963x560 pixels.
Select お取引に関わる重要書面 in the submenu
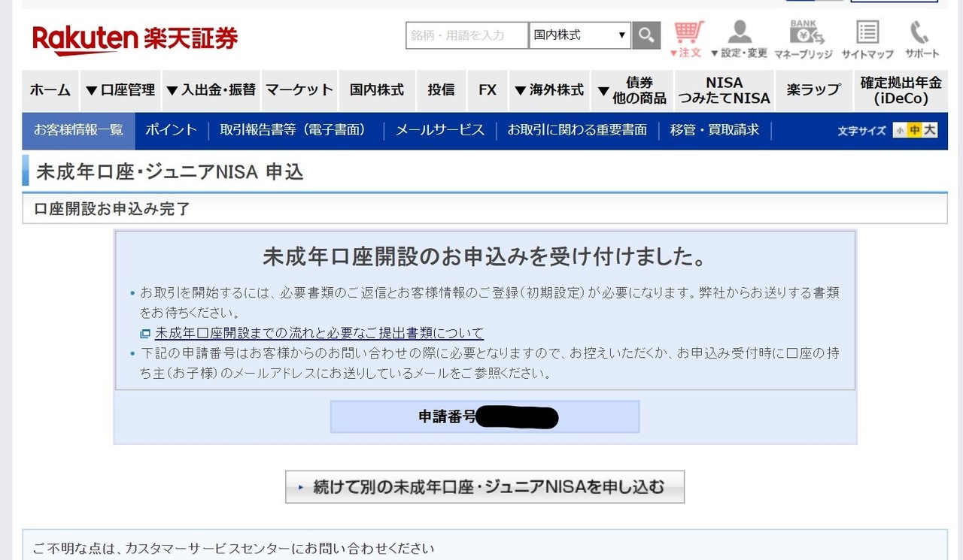pyautogui.click(x=577, y=130)
